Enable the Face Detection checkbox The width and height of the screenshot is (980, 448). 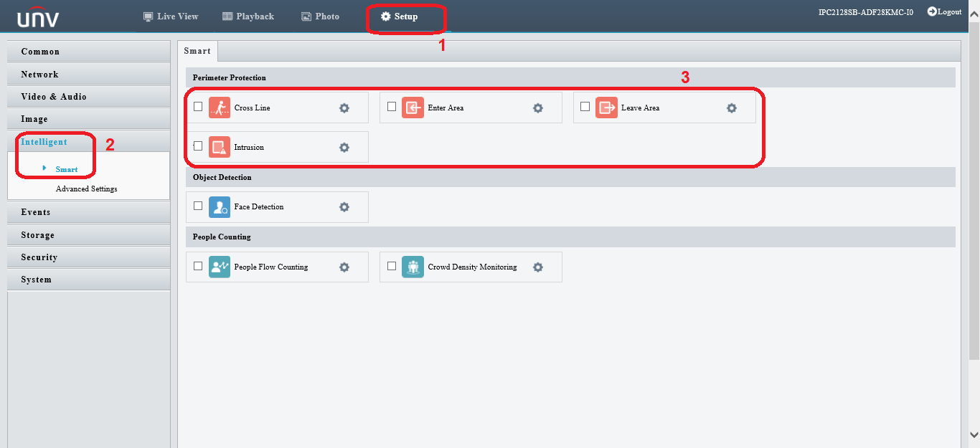(x=198, y=206)
